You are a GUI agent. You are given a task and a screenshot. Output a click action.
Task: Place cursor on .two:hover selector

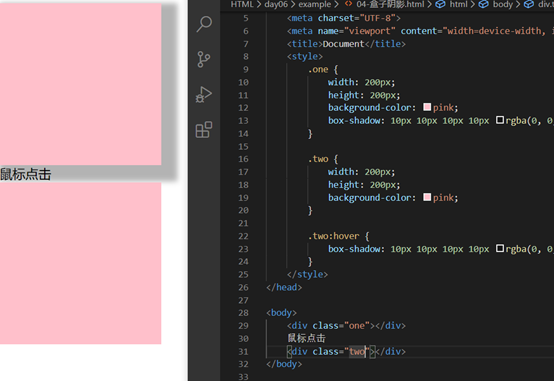[334, 236]
